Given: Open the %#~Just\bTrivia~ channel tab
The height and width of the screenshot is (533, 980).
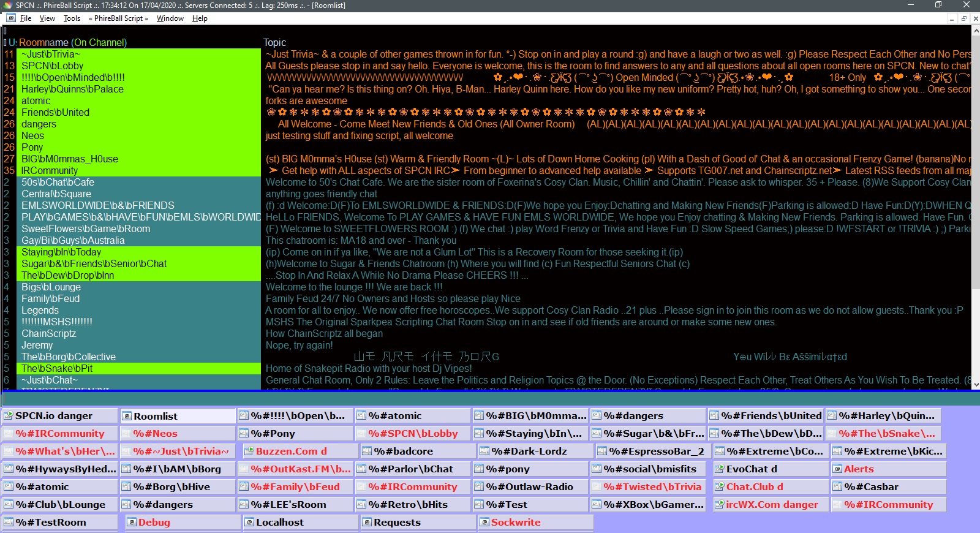Looking at the screenshot, I should point(178,452).
